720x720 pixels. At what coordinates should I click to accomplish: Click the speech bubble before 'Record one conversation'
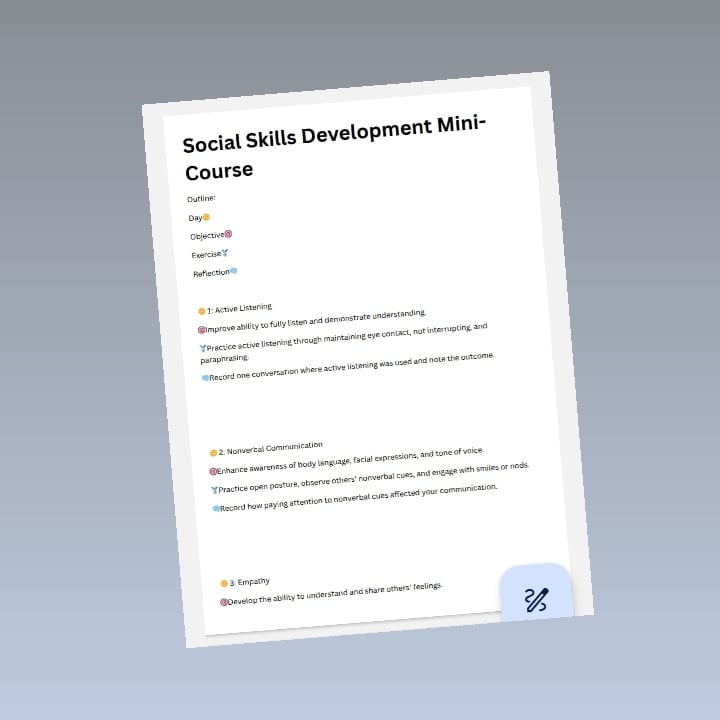point(205,378)
